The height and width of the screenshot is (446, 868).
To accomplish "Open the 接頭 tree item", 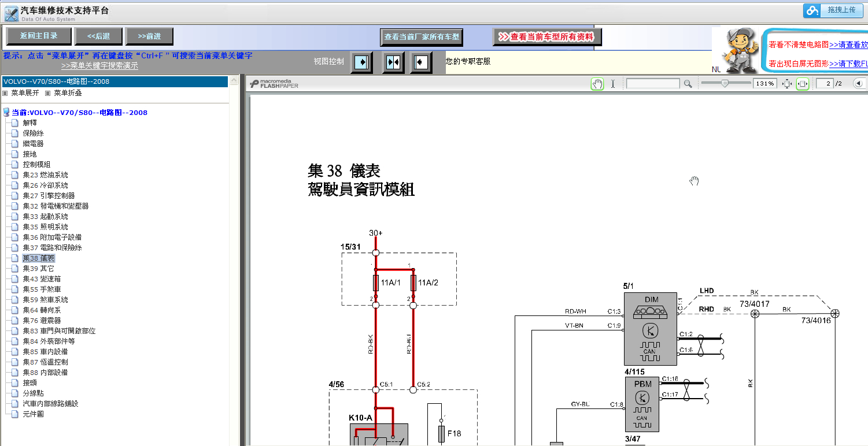I will point(30,383).
